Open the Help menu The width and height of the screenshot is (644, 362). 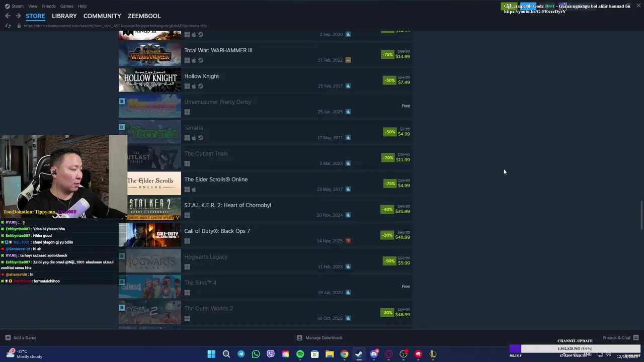coord(82,6)
